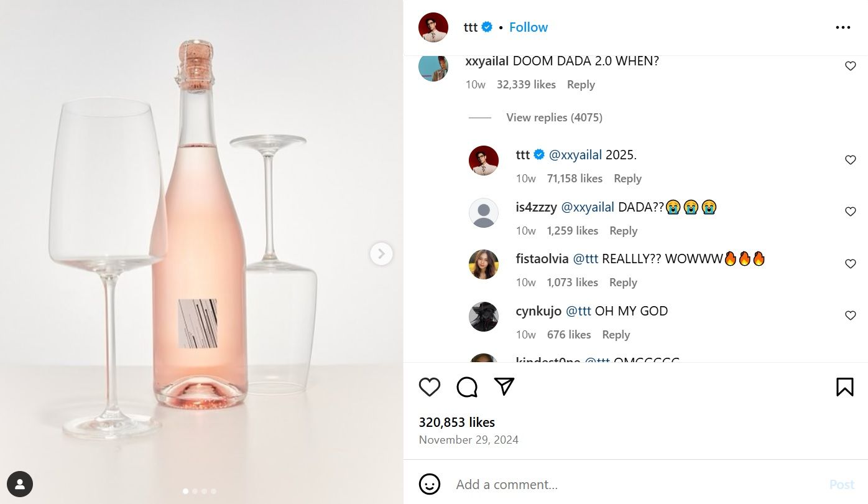The width and height of the screenshot is (868, 504).
Task: Save post with bookmark icon
Action: [x=844, y=387]
